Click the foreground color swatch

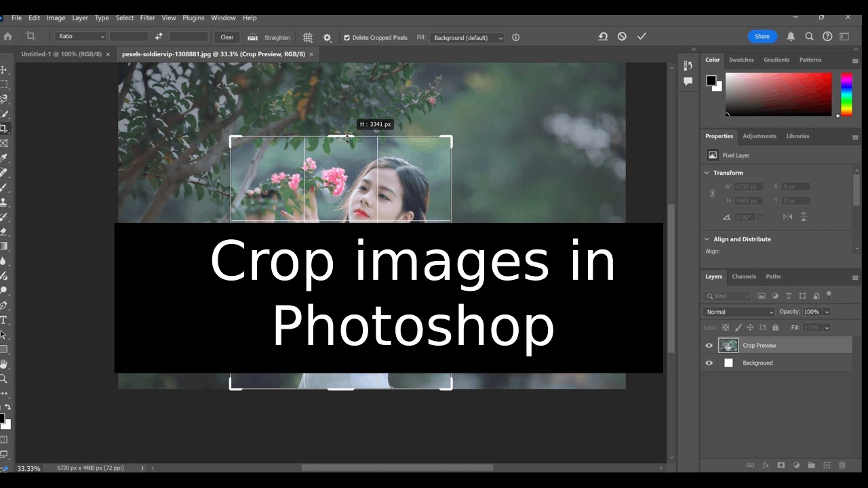[711, 80]
